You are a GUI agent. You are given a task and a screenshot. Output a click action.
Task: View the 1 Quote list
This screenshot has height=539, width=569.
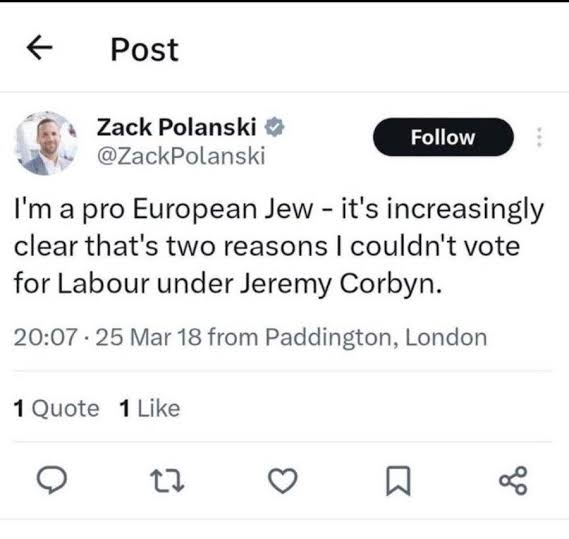coord(56,408)
